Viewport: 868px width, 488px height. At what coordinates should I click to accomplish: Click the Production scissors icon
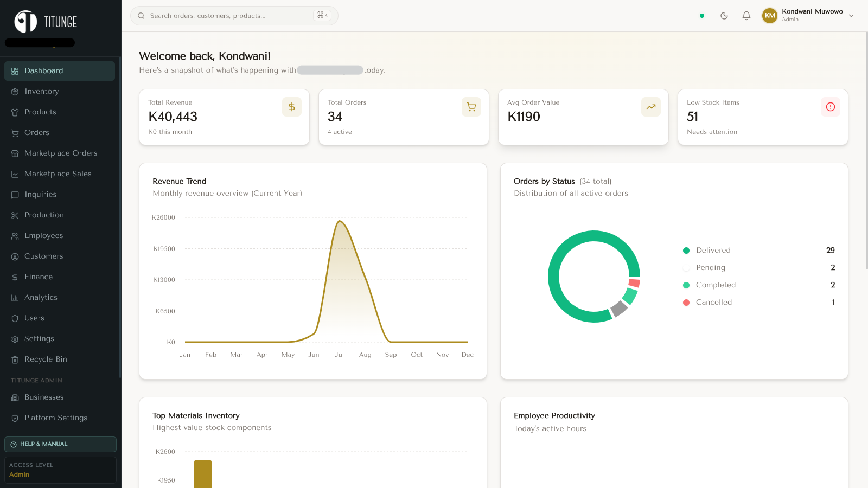pyautogui.click(x=15, y=215)
